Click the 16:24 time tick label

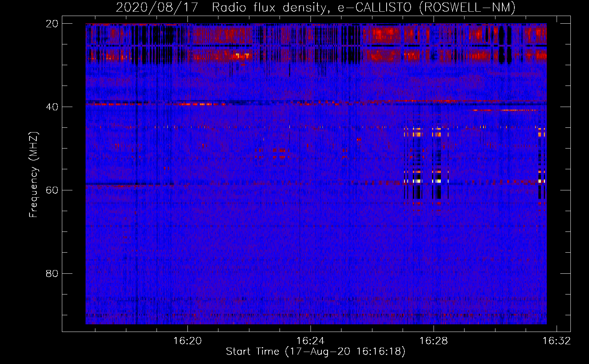click(311, 341)
